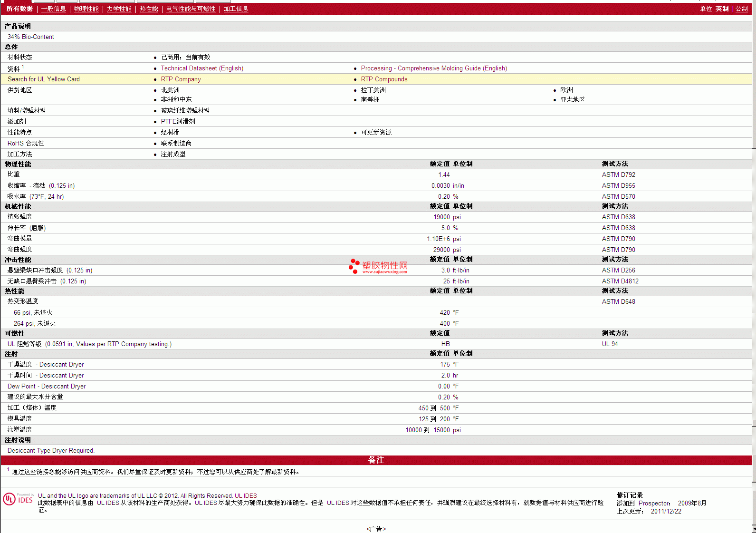This screenshot has width=756, height=533.
Task: Click the 弯曲强度 value 29000
Action: click(441, 250)
